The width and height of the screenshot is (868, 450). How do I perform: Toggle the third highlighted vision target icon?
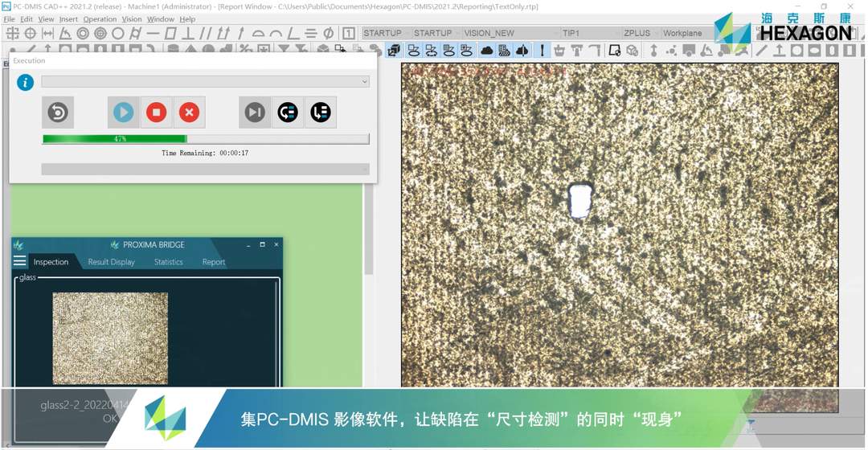[x=449, y=51]
